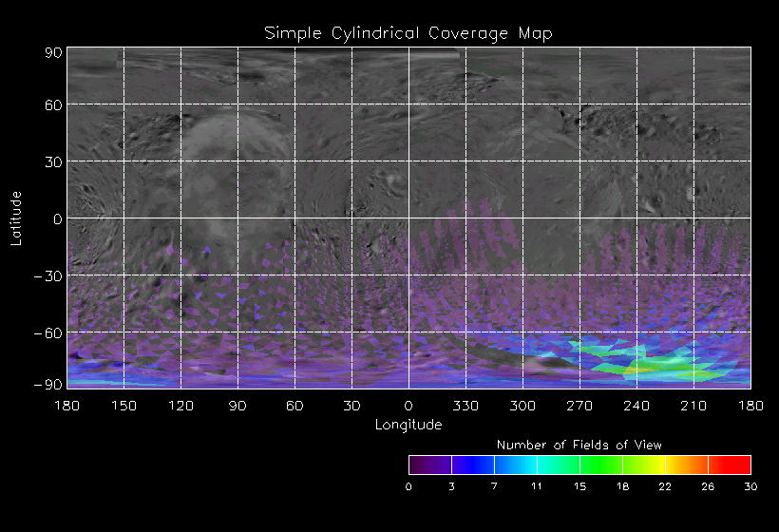Screen dimensions: 779x532
Task: Click the color bar '18' tick value
Action: pyautogui.click(x=622, y=486)
